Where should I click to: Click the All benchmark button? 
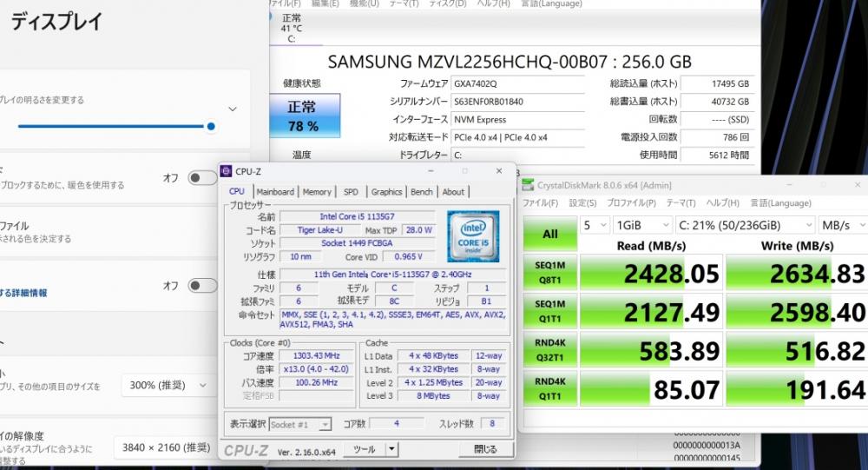click(x=550, y=234)
